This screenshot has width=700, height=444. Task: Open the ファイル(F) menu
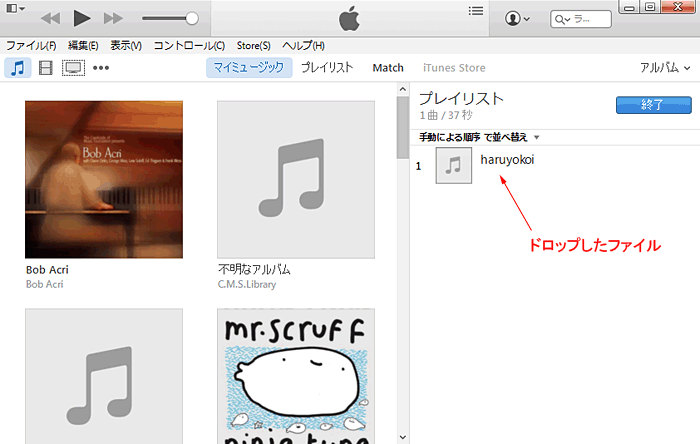pos(31,46)
